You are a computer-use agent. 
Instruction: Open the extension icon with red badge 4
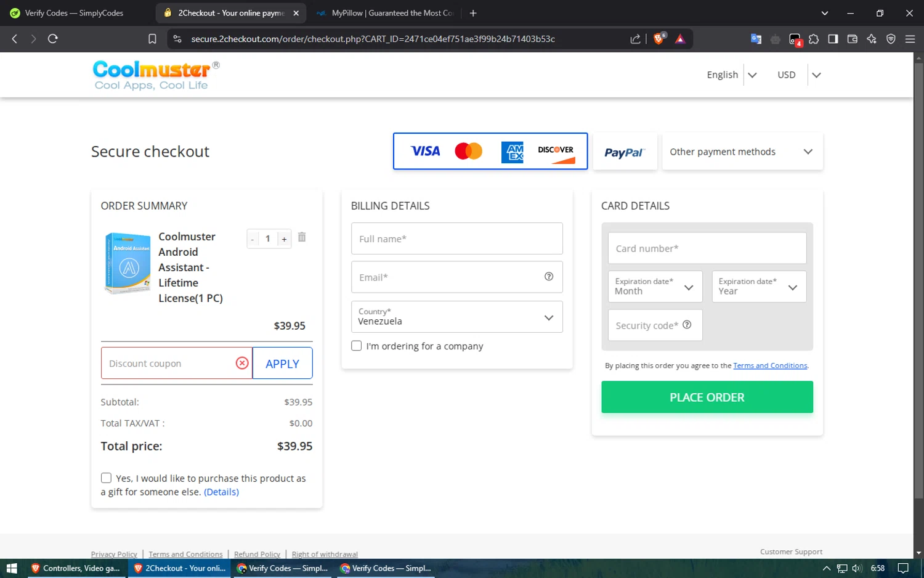tap(795, 40)
